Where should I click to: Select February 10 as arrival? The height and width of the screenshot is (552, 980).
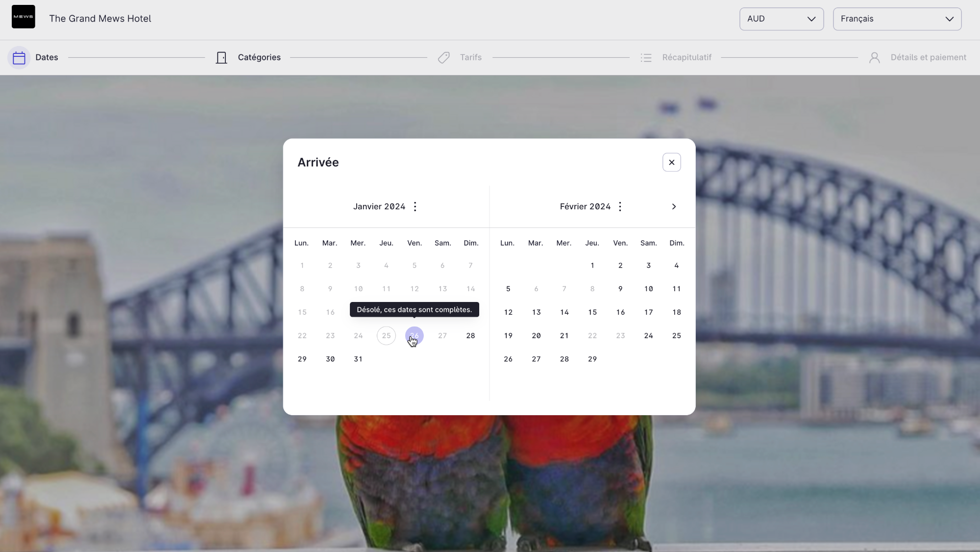[x=649, y=289]
